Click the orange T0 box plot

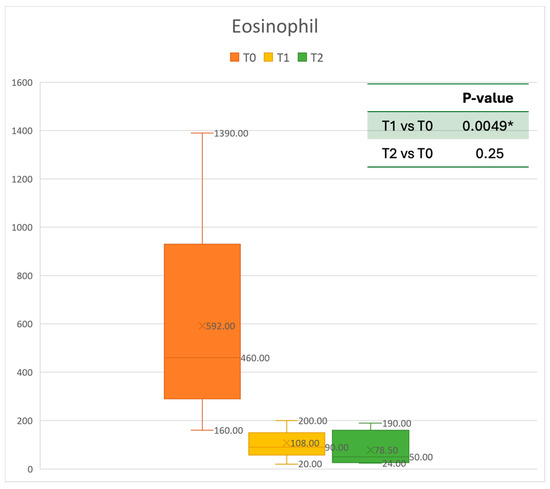(202, 321)
